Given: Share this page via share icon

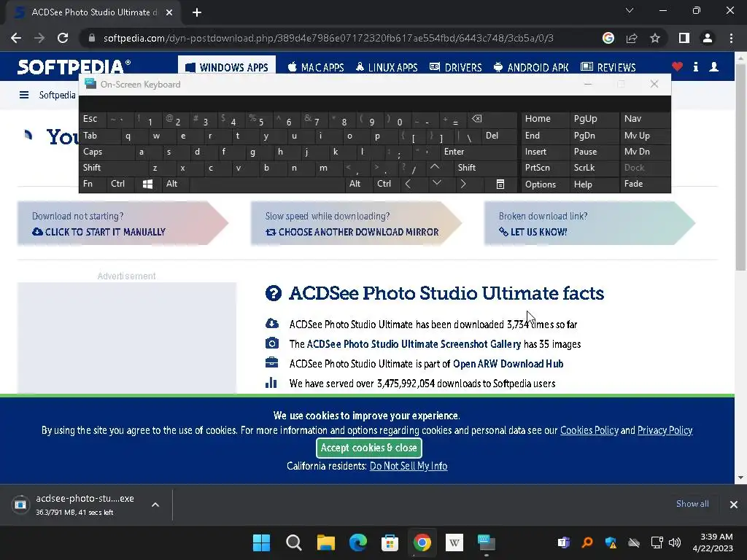Looking at the screenshot, I should 632,38.
